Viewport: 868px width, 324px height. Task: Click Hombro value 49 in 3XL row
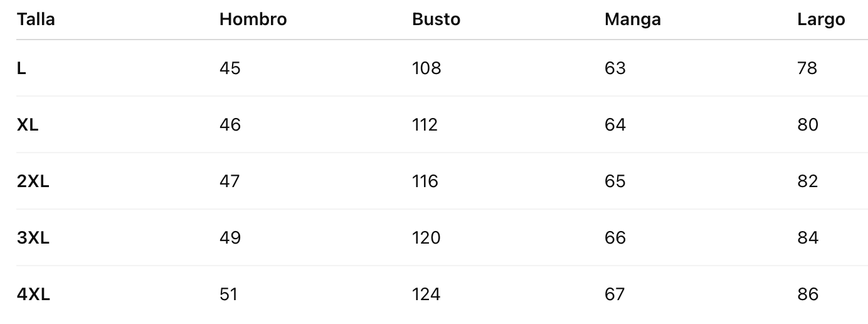230,238
